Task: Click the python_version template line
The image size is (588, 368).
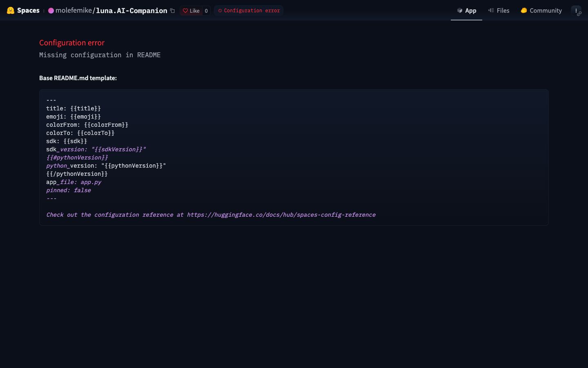Action: coord(106,166)
